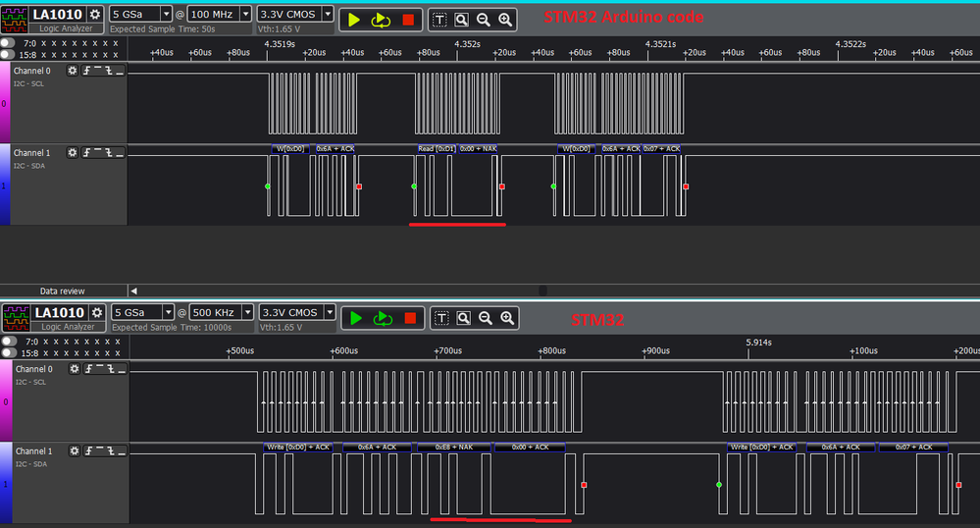
Task: Select 0x07 + ACK decoded frame in bottom window
Action: pos(913,448)
